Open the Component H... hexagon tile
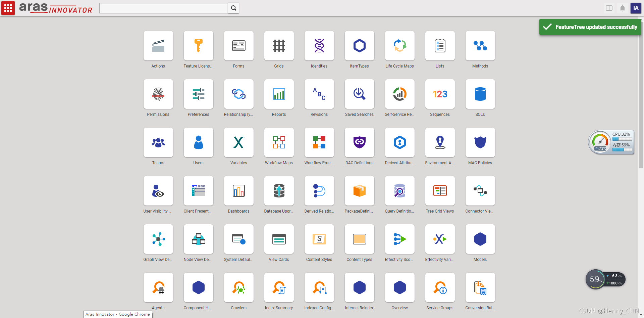 click(x=199, y=287)
